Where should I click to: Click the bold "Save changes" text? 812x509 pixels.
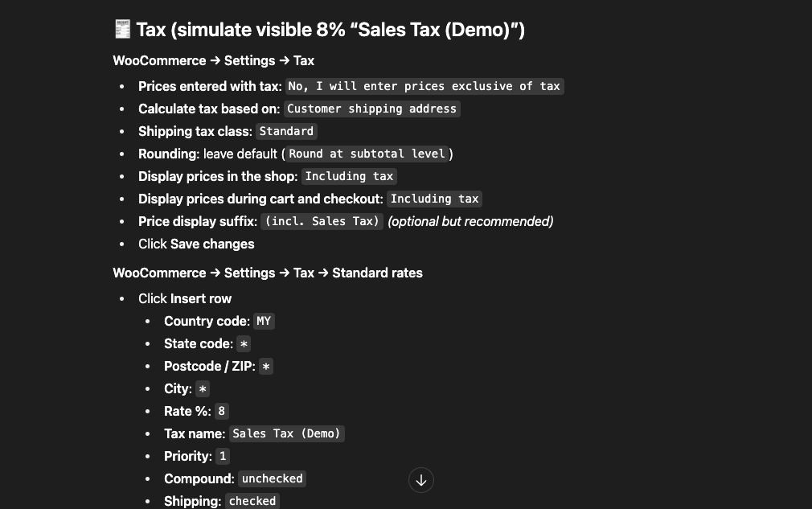point(212,244)
